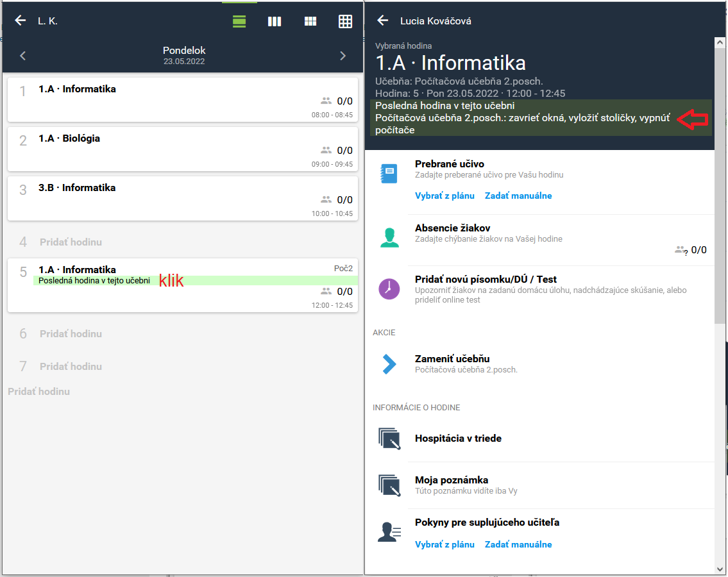Click the right panel's vertical scrollbar
728x577 pixels.
(720, 192)
